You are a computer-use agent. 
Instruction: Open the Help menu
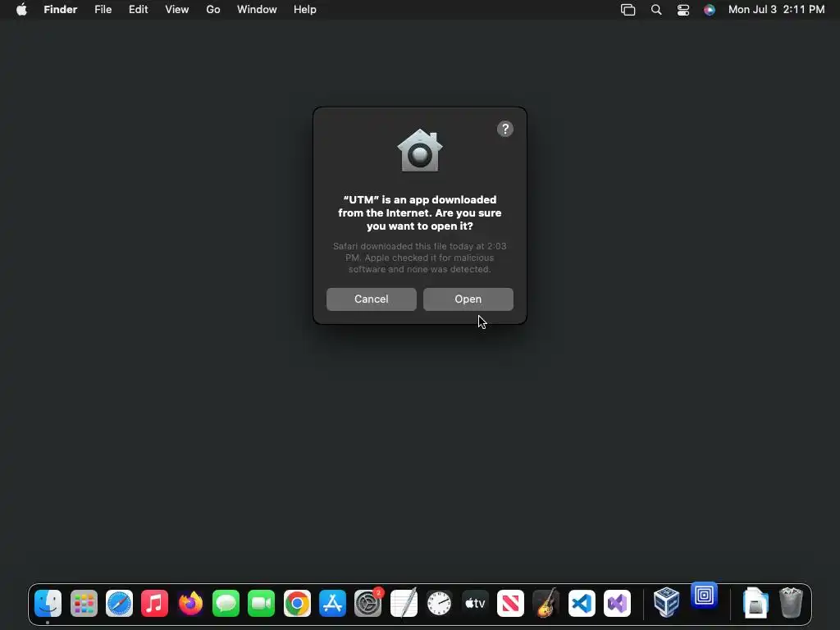pyautogui.click(x=305, y=9)
